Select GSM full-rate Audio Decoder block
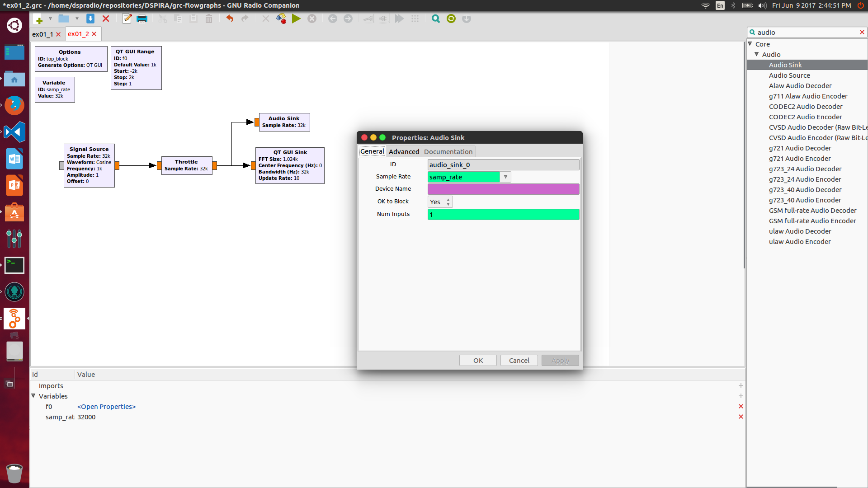The image size is (868, 488). (812, 211)
